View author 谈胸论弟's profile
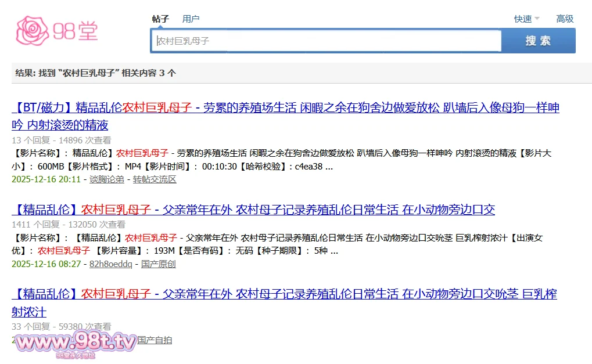Image resolution: width=592 pixels, height=364 pixels. click(106, 179)
